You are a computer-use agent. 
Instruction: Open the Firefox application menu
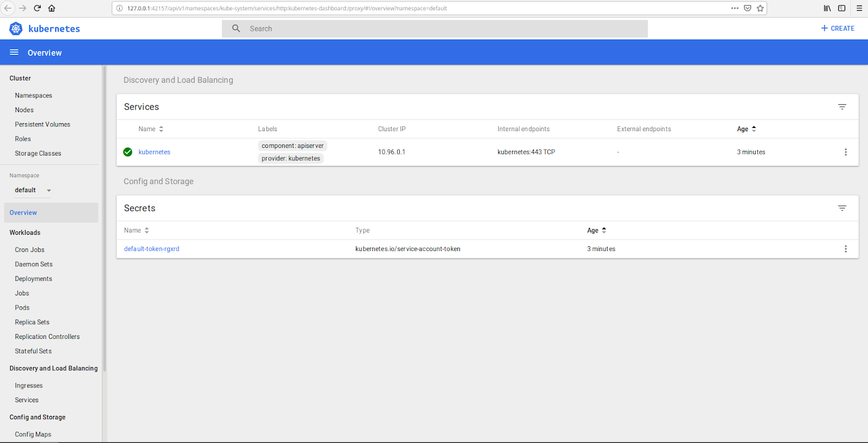click(859, 8)
